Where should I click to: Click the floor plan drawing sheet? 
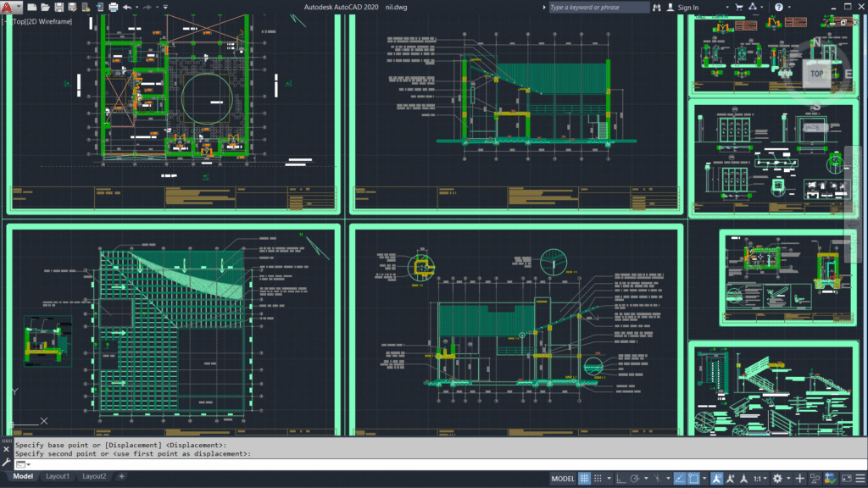coord(173,114)
